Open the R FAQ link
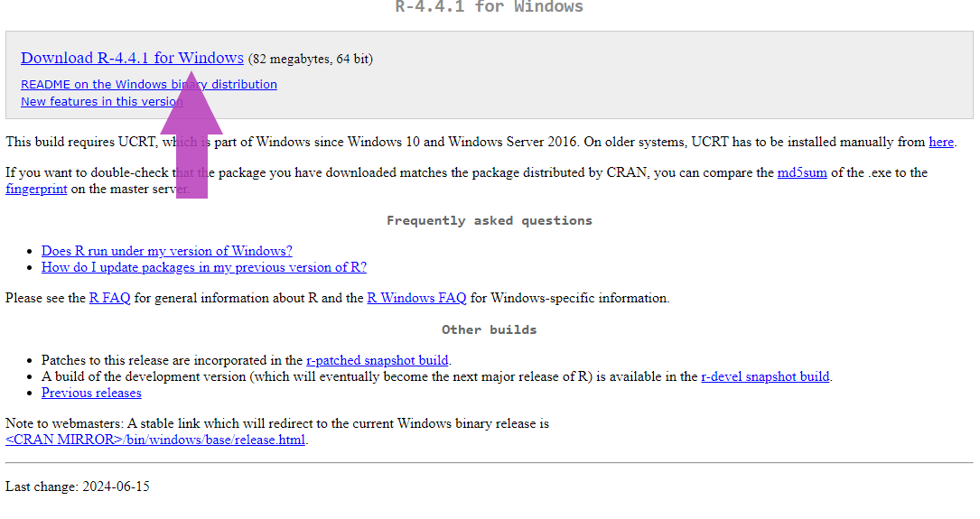The height and width of the screenshot is (519, 980). (x=110, y=298)
